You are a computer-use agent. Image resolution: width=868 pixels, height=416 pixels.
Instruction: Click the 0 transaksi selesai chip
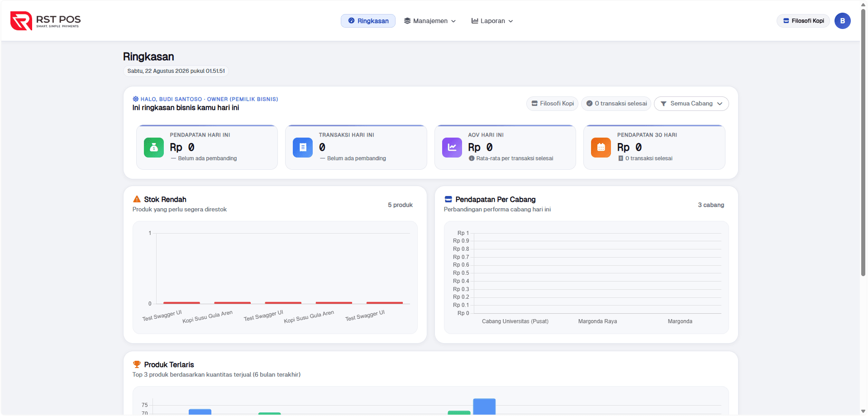pyautogui.click(x=616, y=104)
